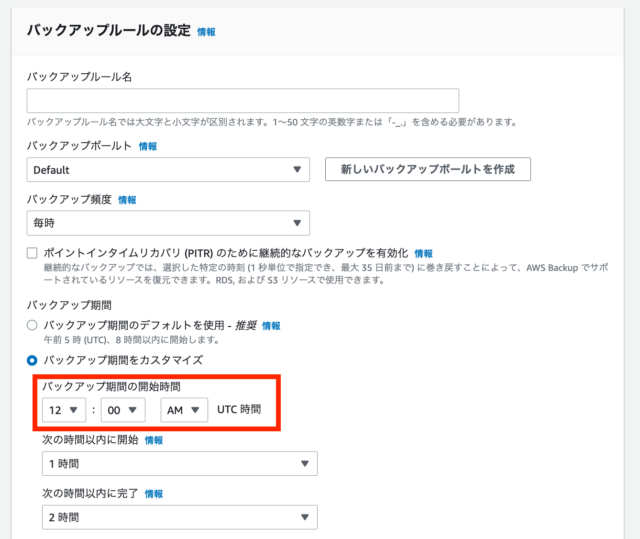
Task: Open the 1 時間 start-within dropdown
Action: (x=180, y=464)
